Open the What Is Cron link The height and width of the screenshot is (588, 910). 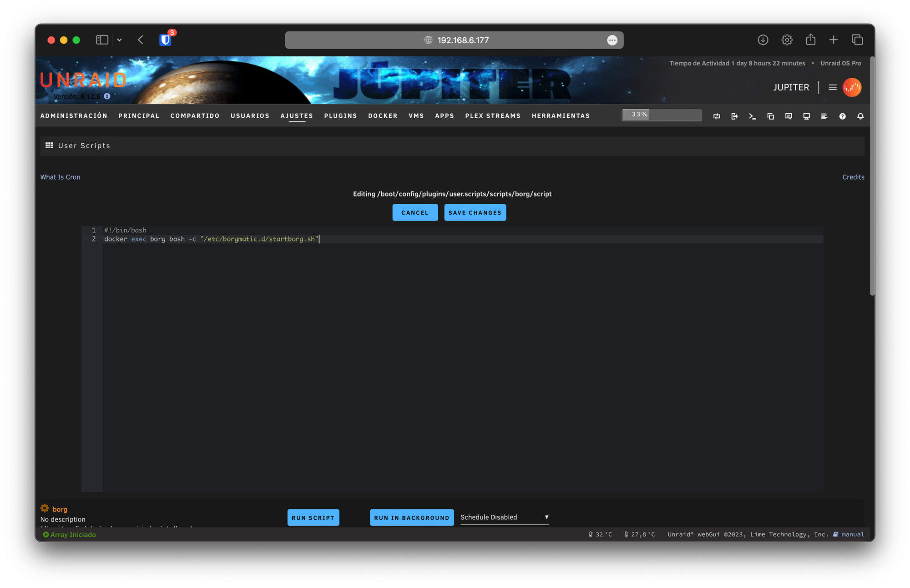[60, 177]
